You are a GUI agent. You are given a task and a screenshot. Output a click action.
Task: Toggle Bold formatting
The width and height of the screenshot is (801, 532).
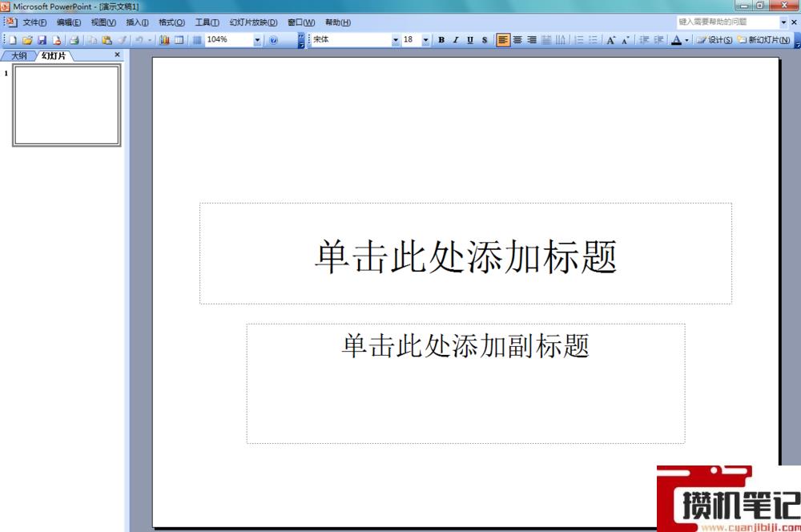tap(441, 40)
